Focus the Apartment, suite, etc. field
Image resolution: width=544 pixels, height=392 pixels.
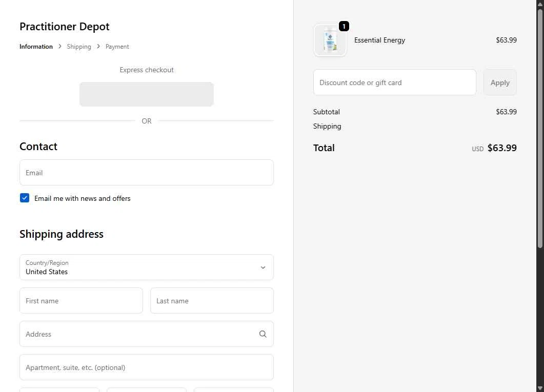147,367
